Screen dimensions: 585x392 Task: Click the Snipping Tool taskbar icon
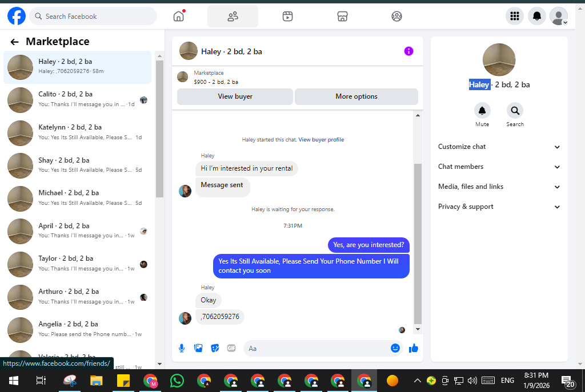[x=70, y=381]
